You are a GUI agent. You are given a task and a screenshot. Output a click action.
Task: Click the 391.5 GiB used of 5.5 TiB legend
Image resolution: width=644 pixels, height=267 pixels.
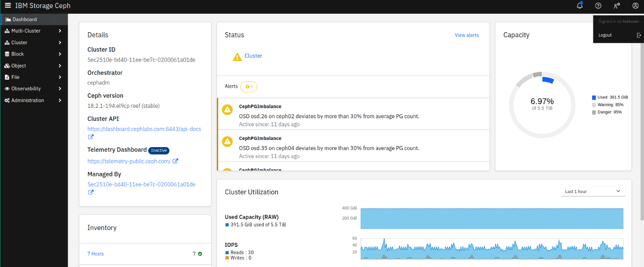point(256,225)
